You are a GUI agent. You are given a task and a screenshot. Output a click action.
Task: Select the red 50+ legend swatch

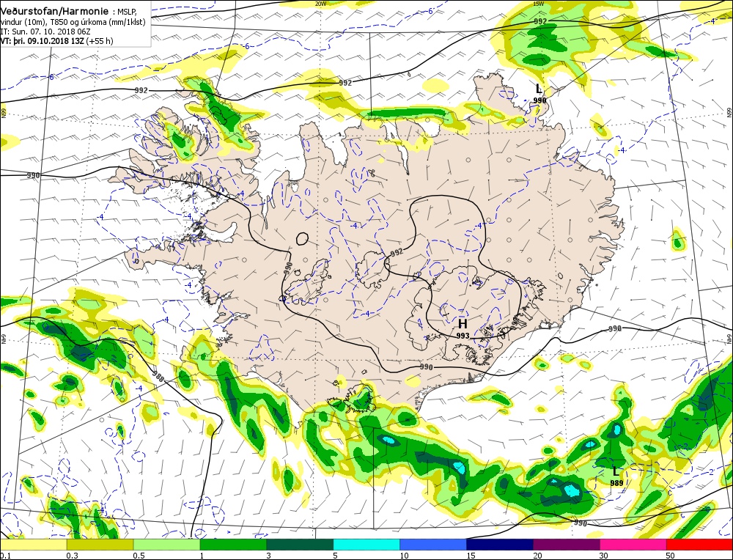[x=699, y=545]
